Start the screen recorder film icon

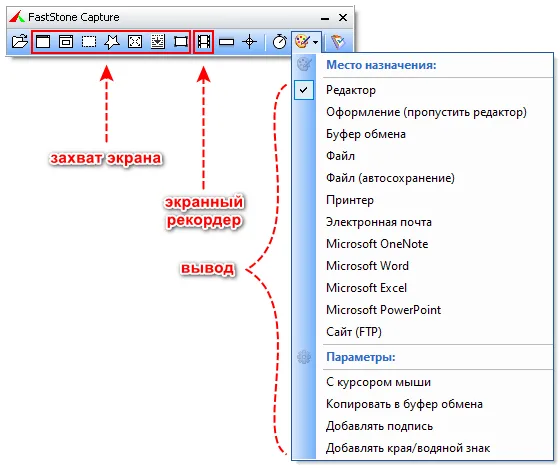pos(204,42)
